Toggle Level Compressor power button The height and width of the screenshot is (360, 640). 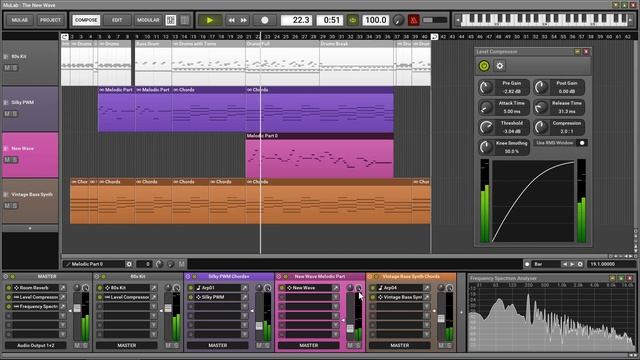tap(484, 66)
